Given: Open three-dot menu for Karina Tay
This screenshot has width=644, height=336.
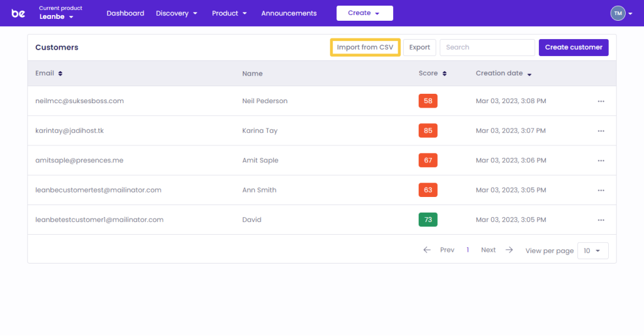Looking at the screenshot, I should (601, 131).
